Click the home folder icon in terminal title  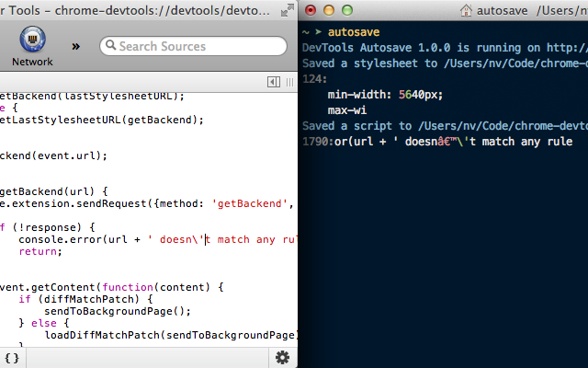pyautogui.click(x=466, y=10)
